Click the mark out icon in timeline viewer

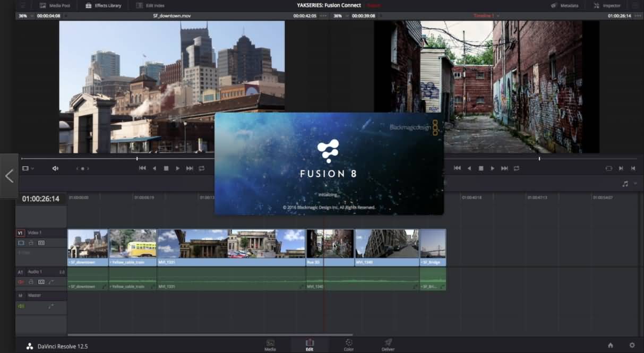[633, 168]
